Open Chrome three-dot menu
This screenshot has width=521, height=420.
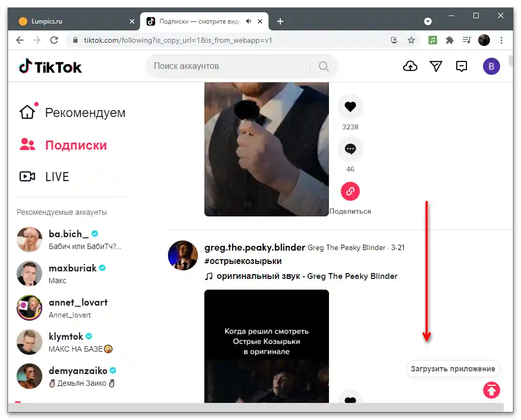pos(501,40)
